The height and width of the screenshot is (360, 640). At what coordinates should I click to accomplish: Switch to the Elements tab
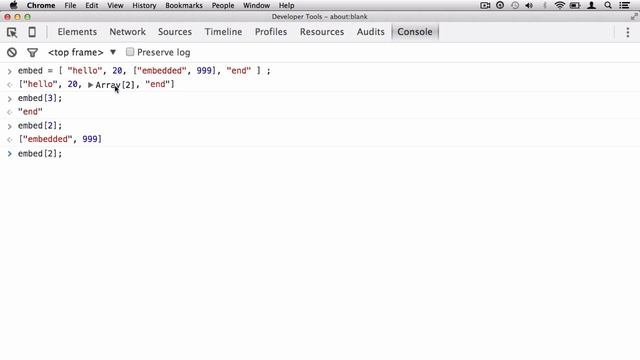tap(77, 32)
